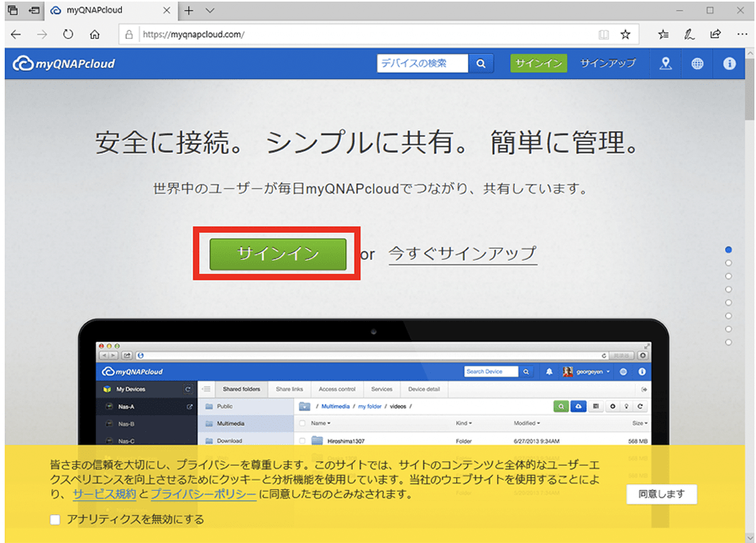756x543 pixels.
Task: Click the myQNAPcloud logo in the header
Action: click(x=64, y=63)
